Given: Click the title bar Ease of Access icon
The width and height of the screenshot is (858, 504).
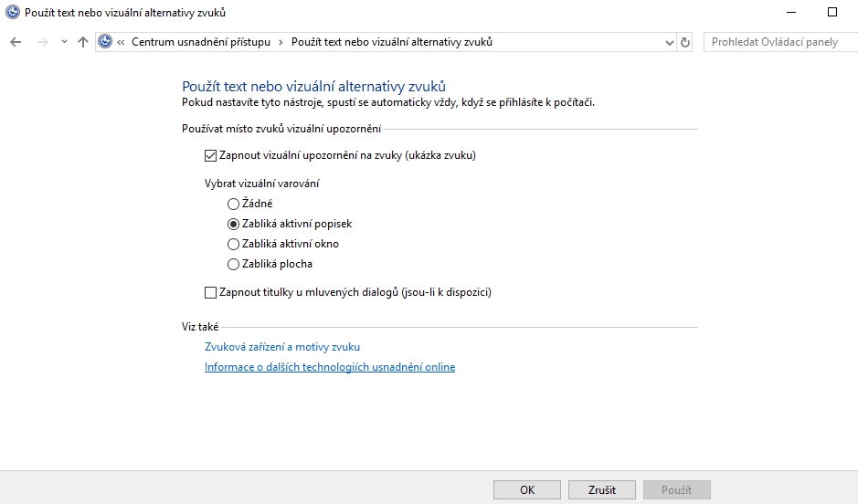Looking at the screenshot, I should click(x=12, y=12).
